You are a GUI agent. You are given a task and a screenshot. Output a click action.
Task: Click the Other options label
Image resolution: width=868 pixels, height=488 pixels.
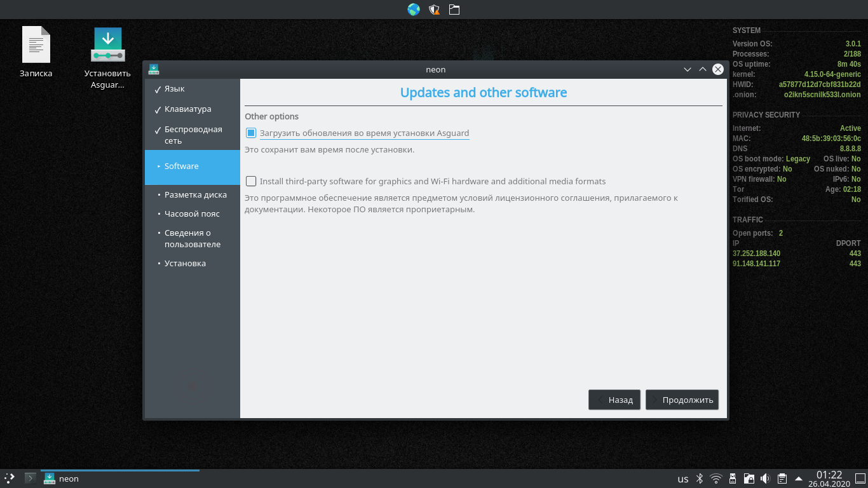(x=271, y=116)
